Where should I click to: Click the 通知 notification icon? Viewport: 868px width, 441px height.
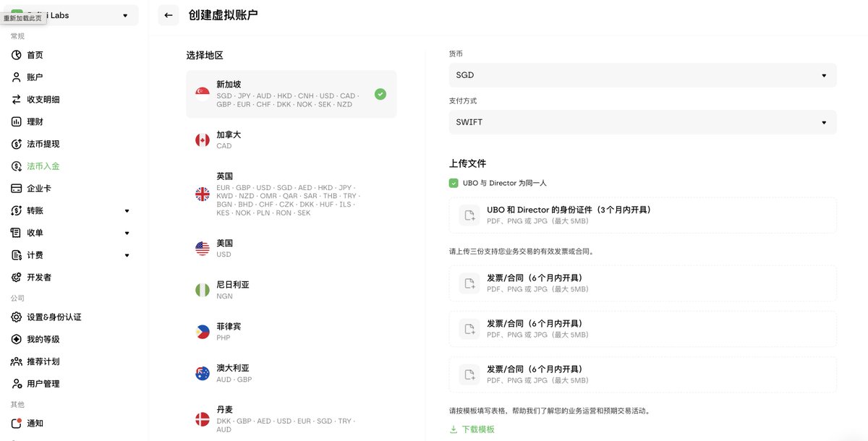pyautogui.click(x=17, y=423)
